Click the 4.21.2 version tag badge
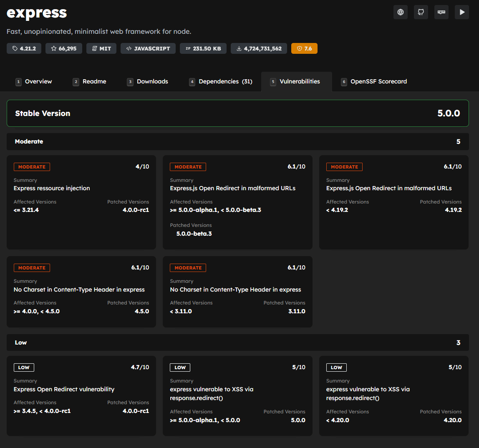Image resolution: width=479 pixels, height=448 pixels. [24, 48]
